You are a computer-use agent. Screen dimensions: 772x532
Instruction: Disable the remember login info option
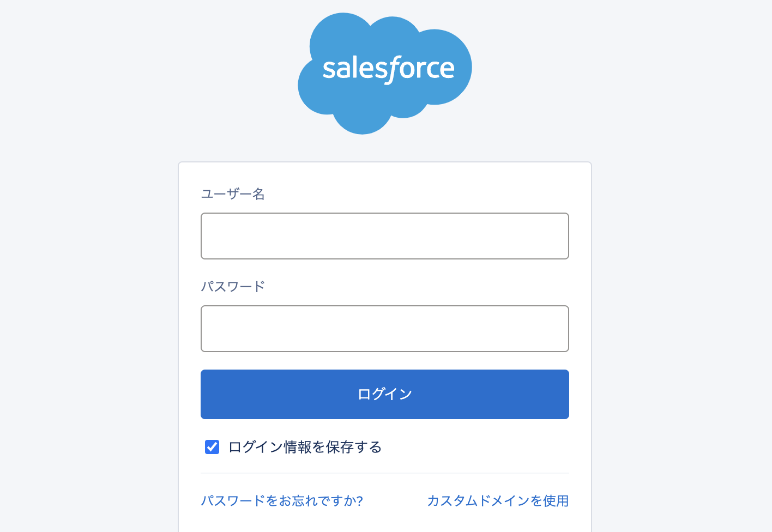tap(212, 447)
